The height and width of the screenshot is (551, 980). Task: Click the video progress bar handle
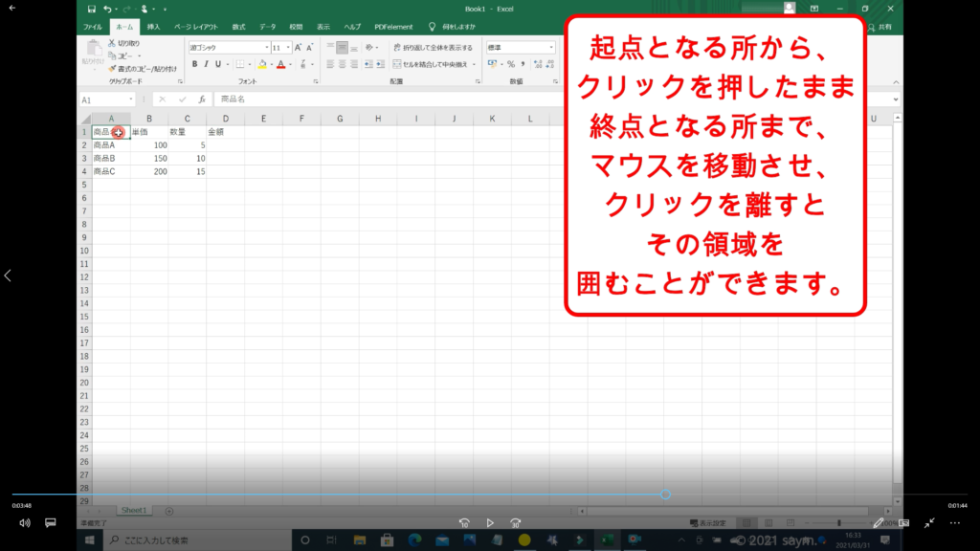coord(665,495)
